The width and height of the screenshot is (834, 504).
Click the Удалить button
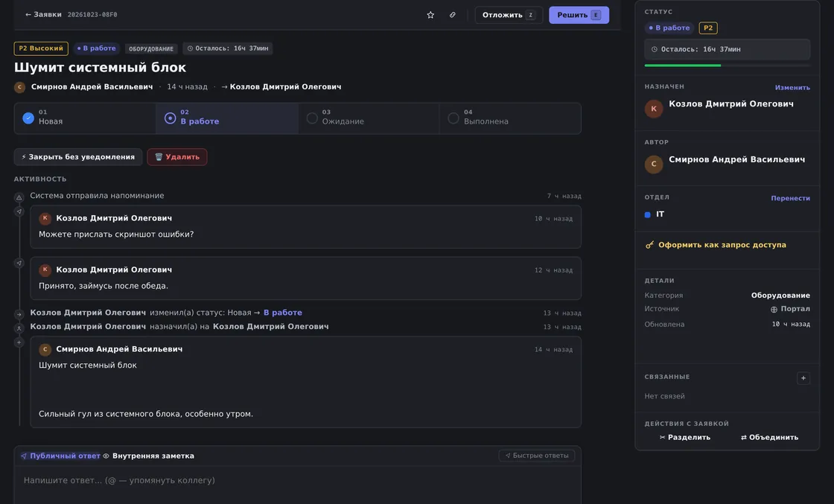point(177,157)
